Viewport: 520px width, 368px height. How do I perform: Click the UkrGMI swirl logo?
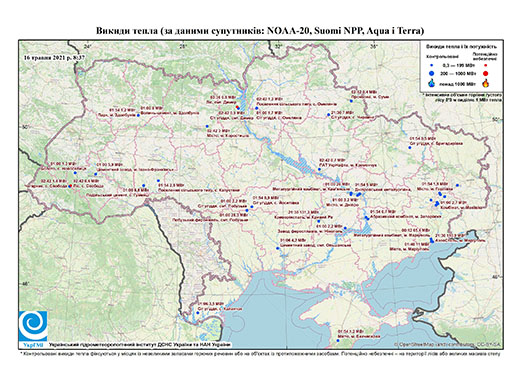pyautogui.click(x=33, y=327)
